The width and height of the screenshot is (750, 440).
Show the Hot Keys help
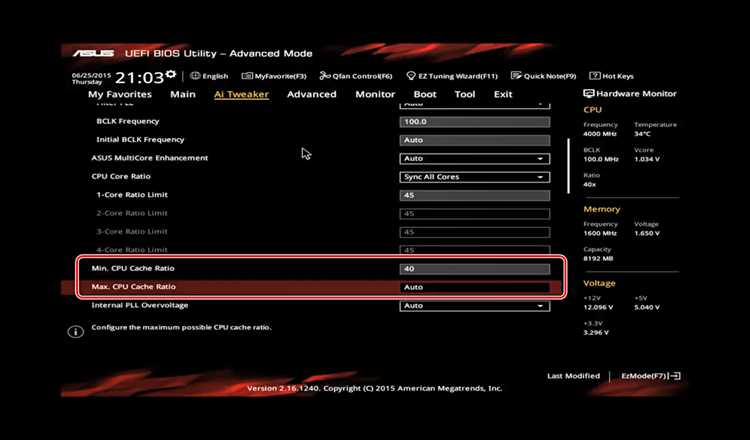pos(611,76)
